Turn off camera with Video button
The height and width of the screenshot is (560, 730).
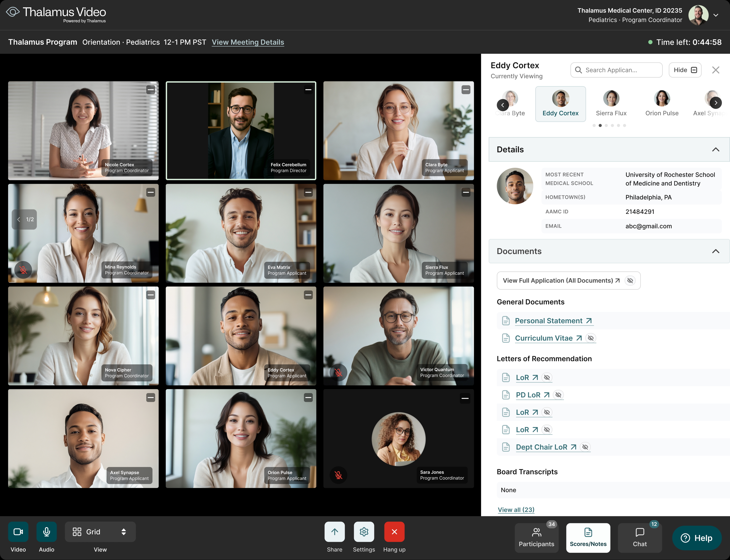(x=18, y=532)
